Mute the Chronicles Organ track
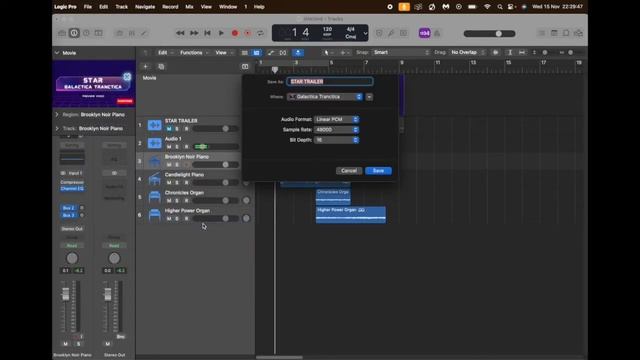 point(169,200)
